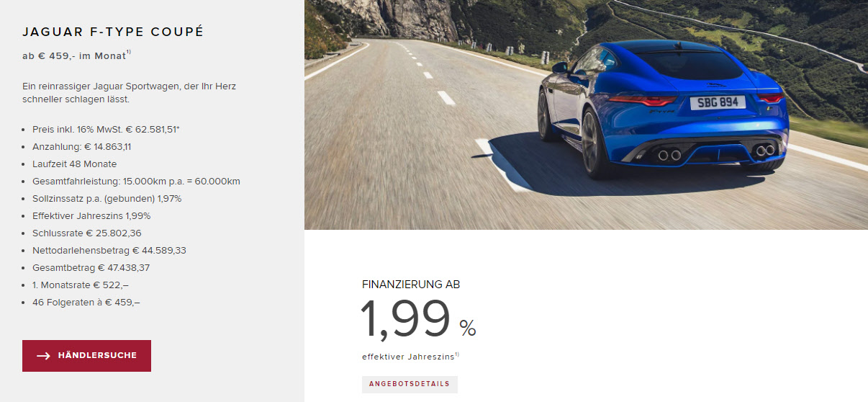
Task: Open the ANGEBOTSDETAILS link
Action: [x=410, y=384]
